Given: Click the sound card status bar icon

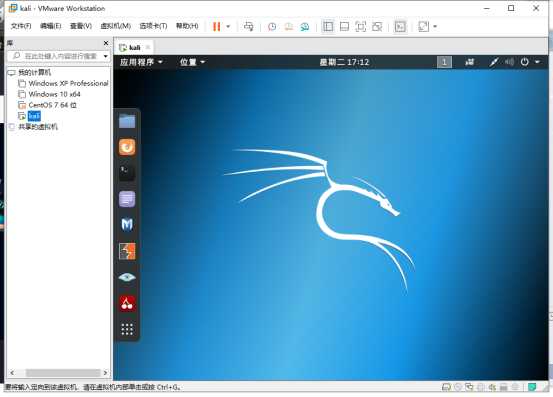Looking at the screenshot, I should coord(492,387).
